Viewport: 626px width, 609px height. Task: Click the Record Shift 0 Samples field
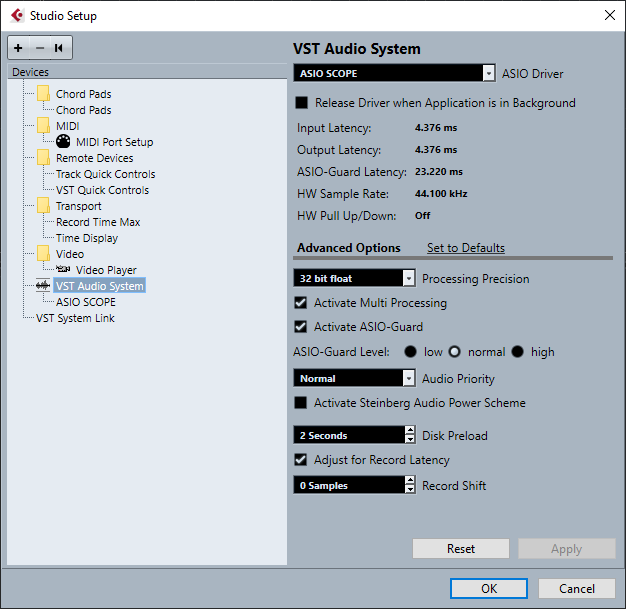pyautogui.click(x=349, y=485)
